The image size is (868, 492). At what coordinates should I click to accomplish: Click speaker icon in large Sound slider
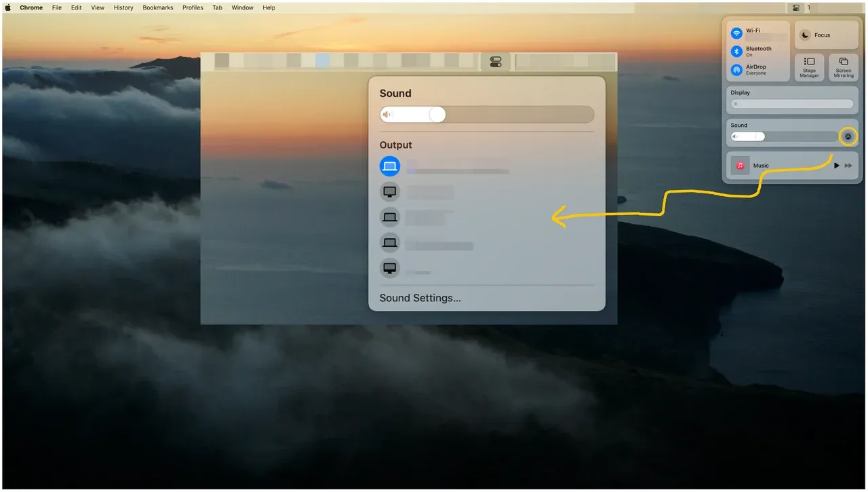[x=387, y=115]
